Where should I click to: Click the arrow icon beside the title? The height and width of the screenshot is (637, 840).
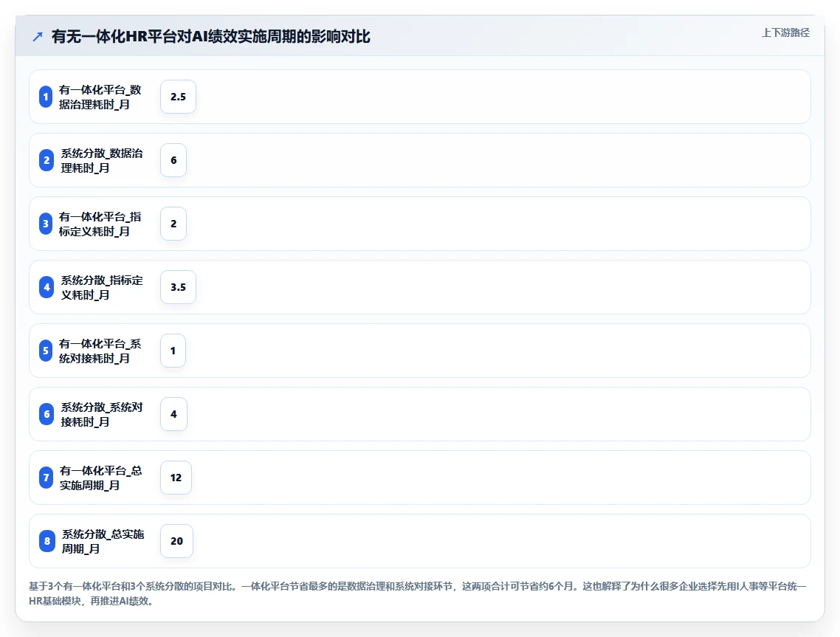click(38, 37)
